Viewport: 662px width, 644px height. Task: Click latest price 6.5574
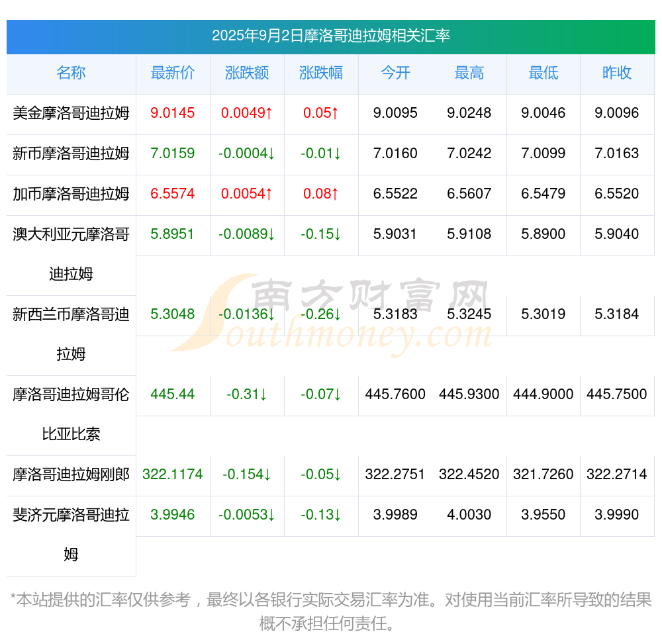[x=173, y=194]
